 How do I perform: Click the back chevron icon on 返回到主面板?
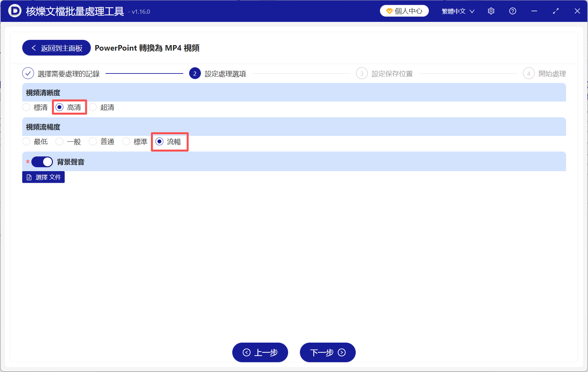pos(34,48)
